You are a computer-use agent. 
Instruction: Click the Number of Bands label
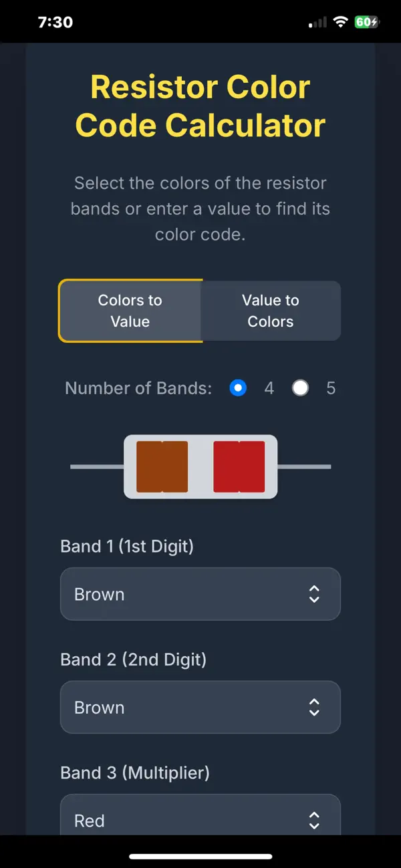tap(138, 388)
